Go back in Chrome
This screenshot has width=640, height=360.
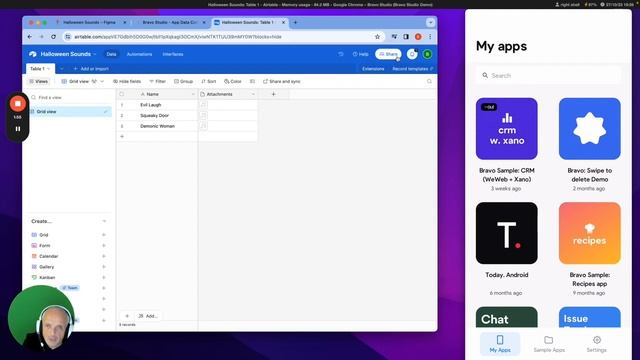click(x=30, y=37)
